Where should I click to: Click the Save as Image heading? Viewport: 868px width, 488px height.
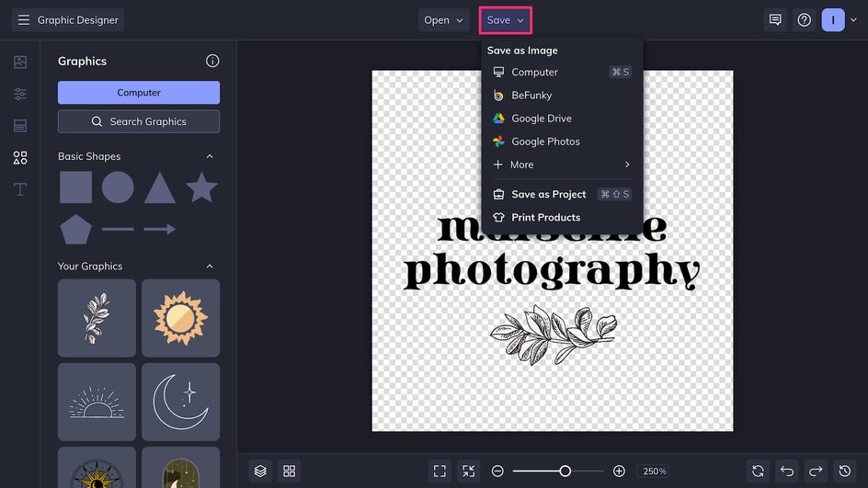click(522, 51)
